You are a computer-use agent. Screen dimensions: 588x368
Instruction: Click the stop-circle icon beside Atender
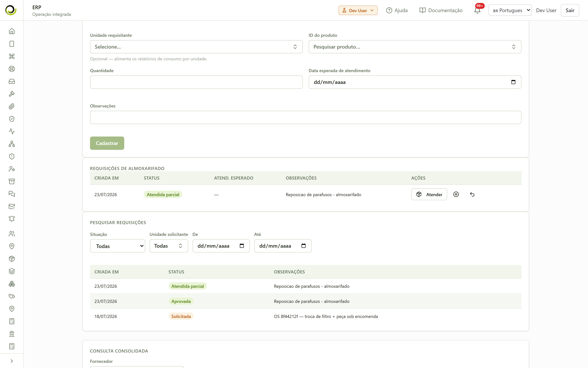tap(456, 194)
